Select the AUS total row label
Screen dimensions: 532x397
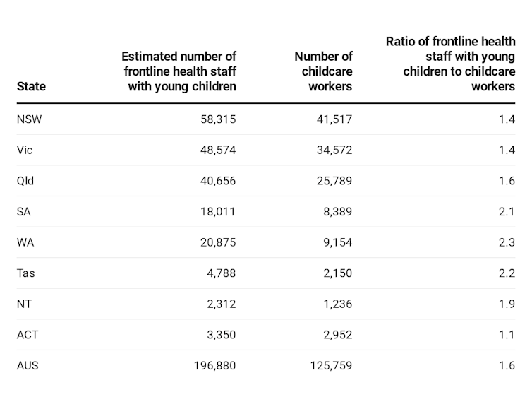28,366
